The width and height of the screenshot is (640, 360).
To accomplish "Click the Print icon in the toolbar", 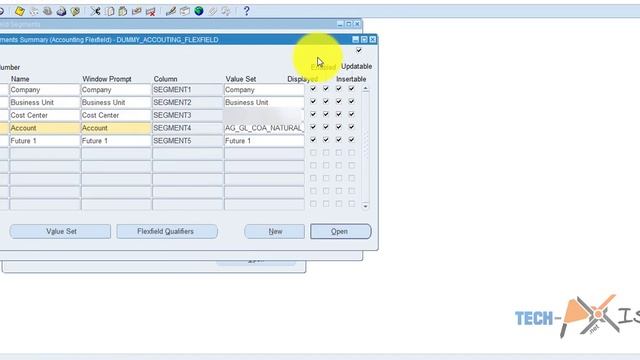I will (x=61, y=11).
